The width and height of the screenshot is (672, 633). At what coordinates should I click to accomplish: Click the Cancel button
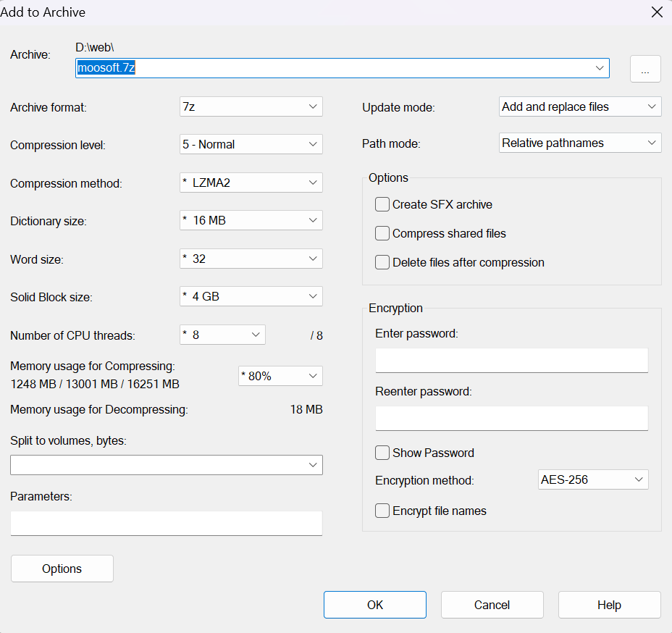pyautogui.click(x=492, y=605)
